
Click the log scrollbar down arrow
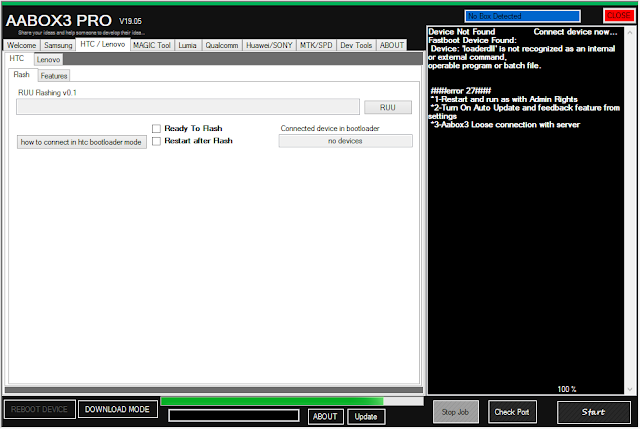(630, 389)
